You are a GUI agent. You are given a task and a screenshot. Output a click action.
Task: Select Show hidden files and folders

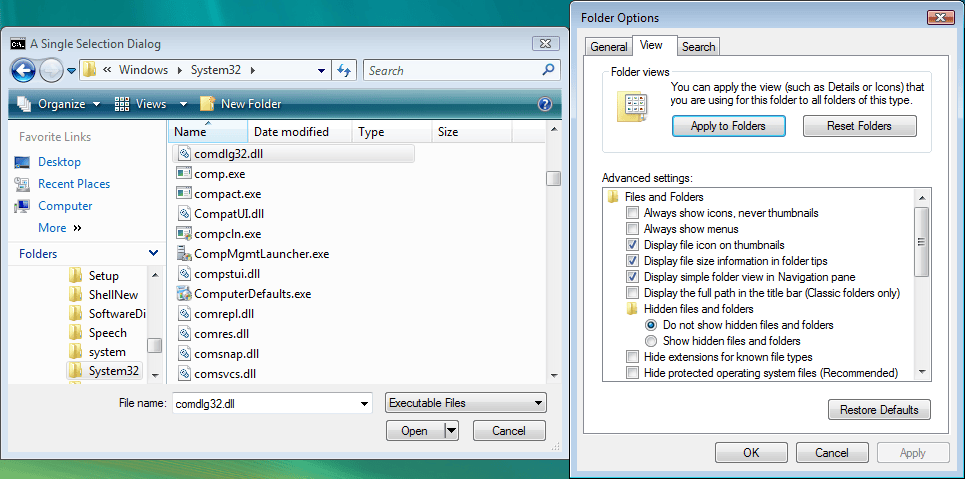click(x=651, y=341)
